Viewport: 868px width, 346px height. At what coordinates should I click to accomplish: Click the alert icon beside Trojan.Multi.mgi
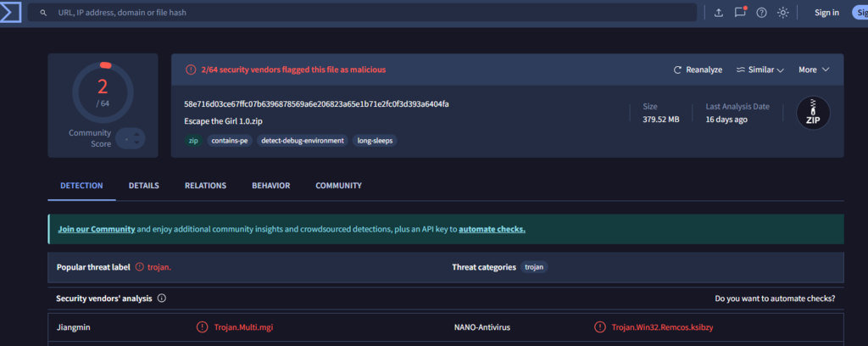(202, 327)
